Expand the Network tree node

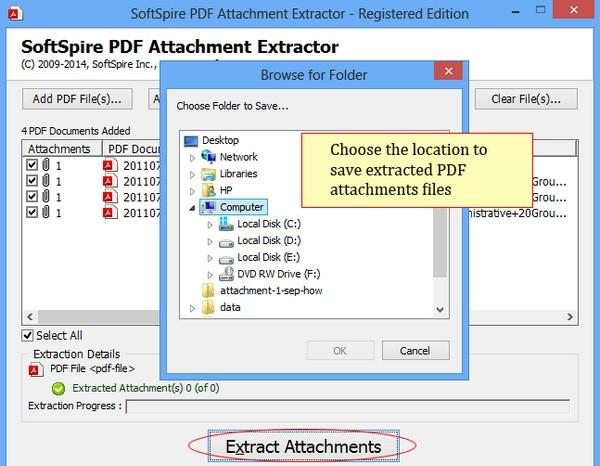coord(192,158)
